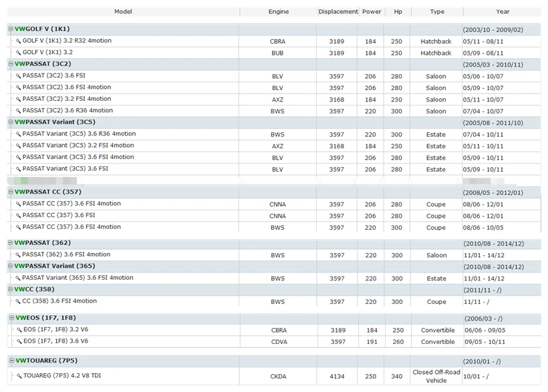This screenshot has height=392, width=548.
Task: Click displacement value 4134
Action: pyautogui.click(x=337, y=377)
